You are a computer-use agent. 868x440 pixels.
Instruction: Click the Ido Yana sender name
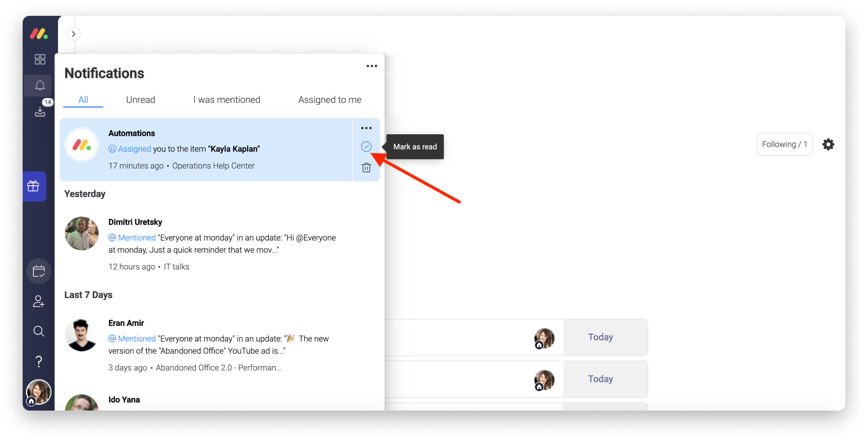pos(124,400)
